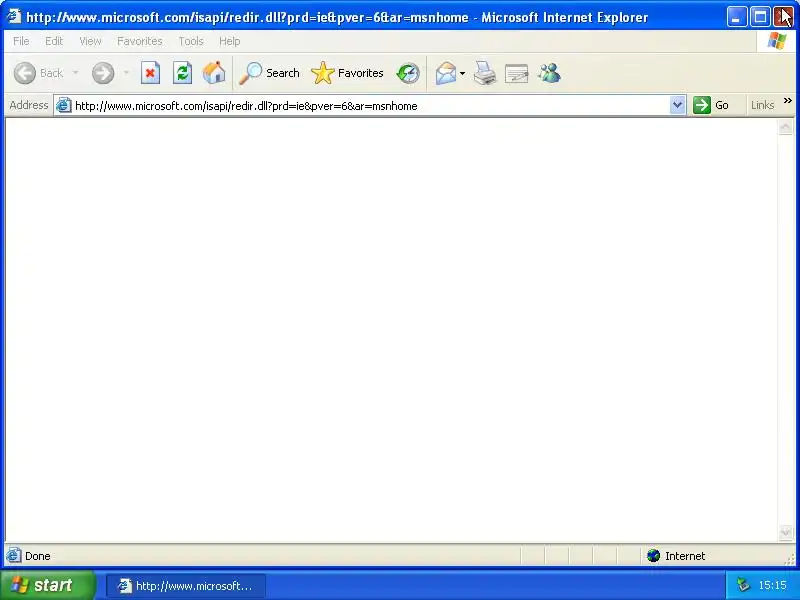
Task: Open the File menu
Action: click(21, 41)
